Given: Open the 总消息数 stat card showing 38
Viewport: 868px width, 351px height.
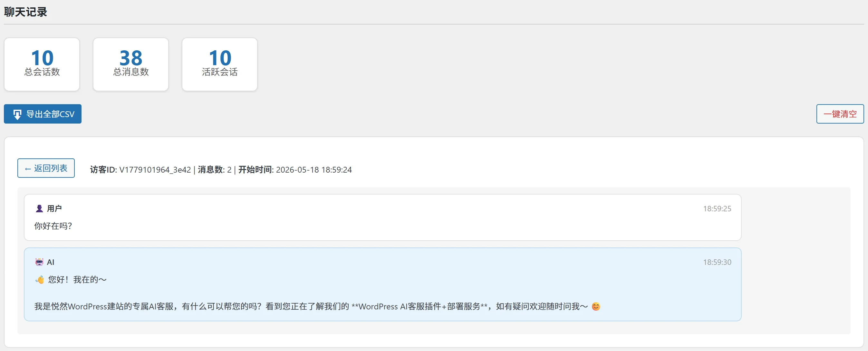Looking at the screenshot, I should point(131,64).
